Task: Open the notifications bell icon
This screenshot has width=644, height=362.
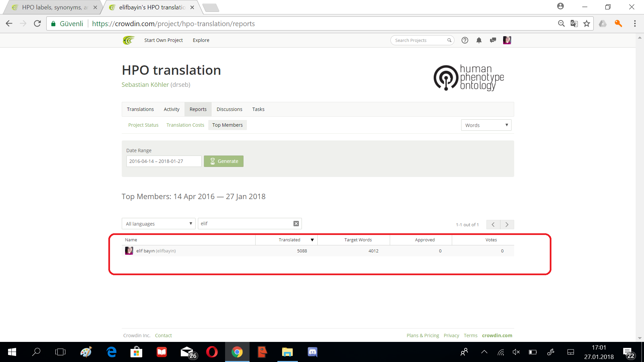Action: coord(479,40)
